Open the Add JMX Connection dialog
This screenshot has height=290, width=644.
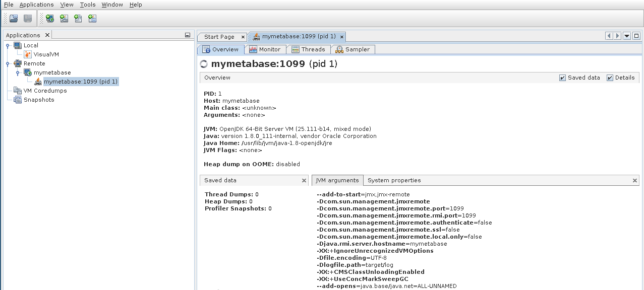click(63, 18)
